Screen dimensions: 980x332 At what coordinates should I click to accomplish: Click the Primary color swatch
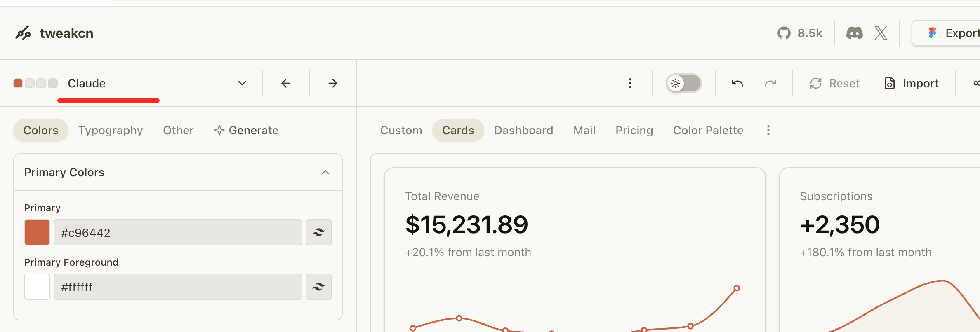coord(37,232)
